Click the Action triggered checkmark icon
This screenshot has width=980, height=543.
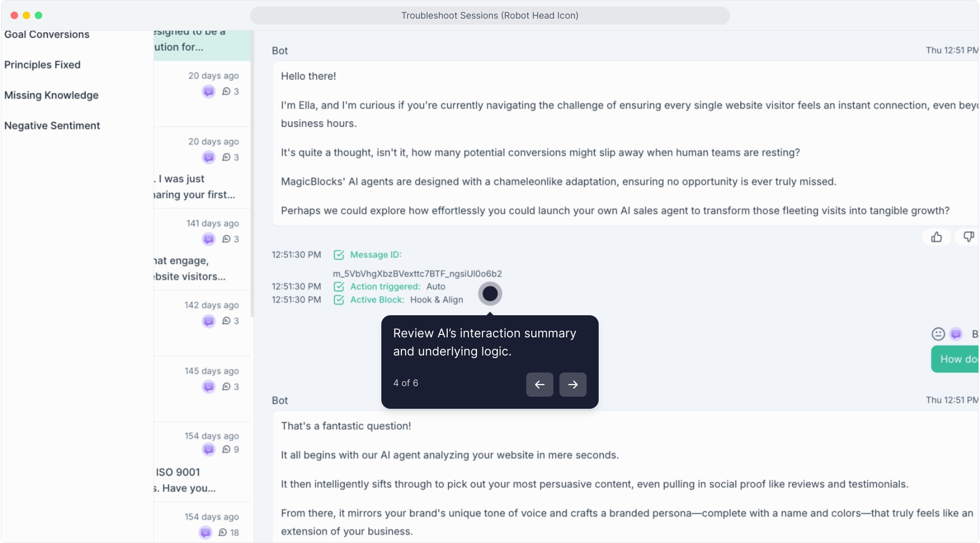[339, 287]
